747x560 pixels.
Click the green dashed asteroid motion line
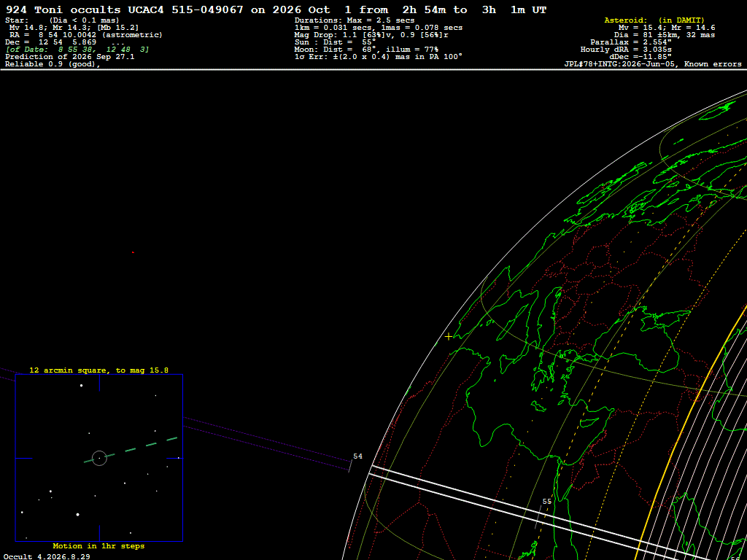coord(131,449)
